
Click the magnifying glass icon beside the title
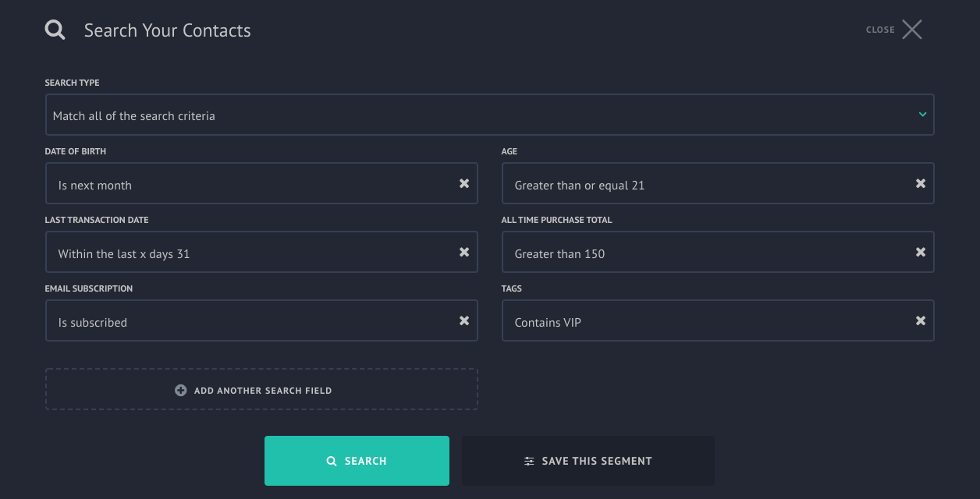(55, 30)
